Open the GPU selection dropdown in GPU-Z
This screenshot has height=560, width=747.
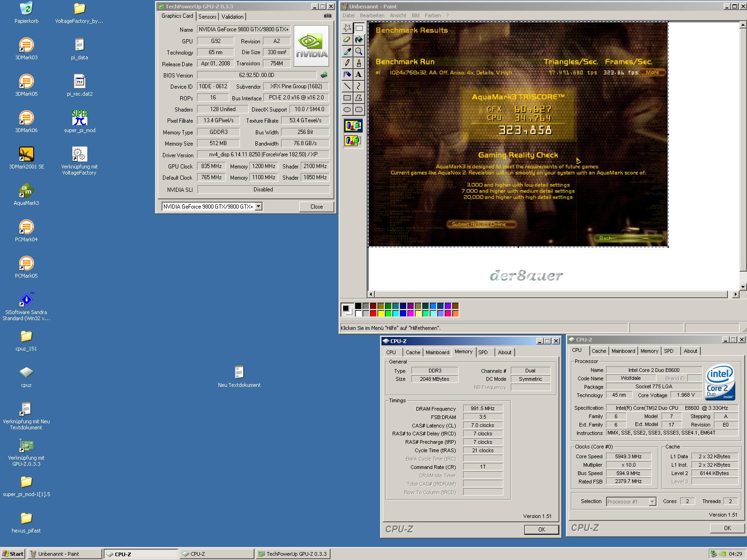259,206
